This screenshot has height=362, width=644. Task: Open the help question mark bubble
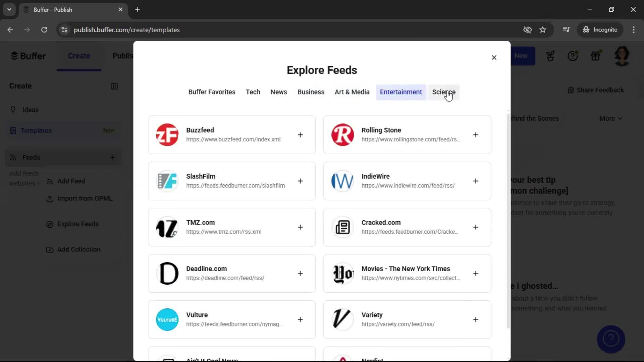pyautogui.click(x=611, y=339)
